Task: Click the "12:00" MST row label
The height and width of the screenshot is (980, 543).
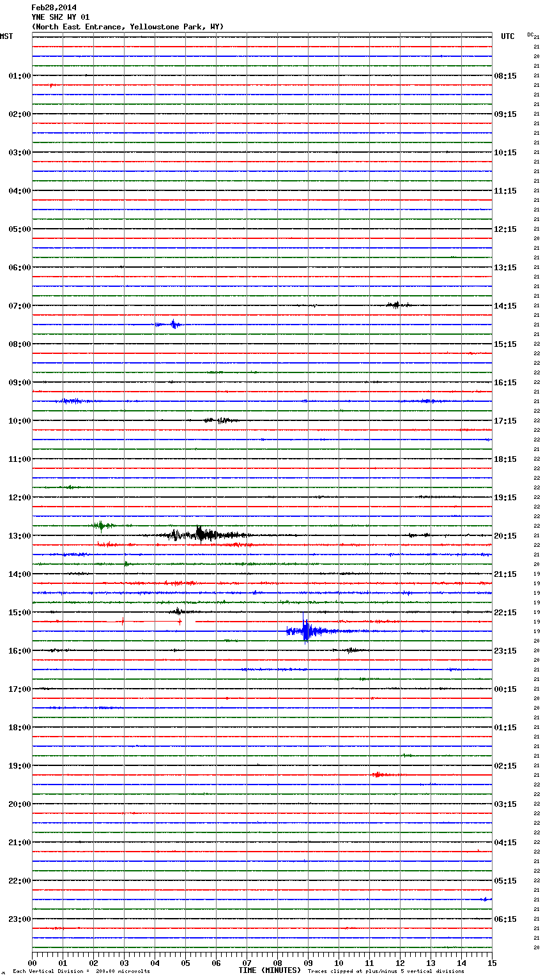Action: (x=20, y=498)
